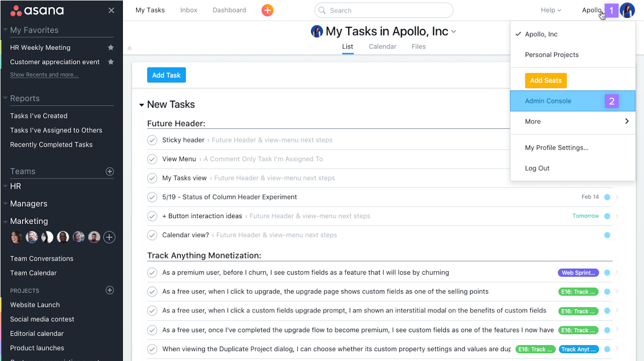Add a member with the Marketing team plus icon

[109, 238]
